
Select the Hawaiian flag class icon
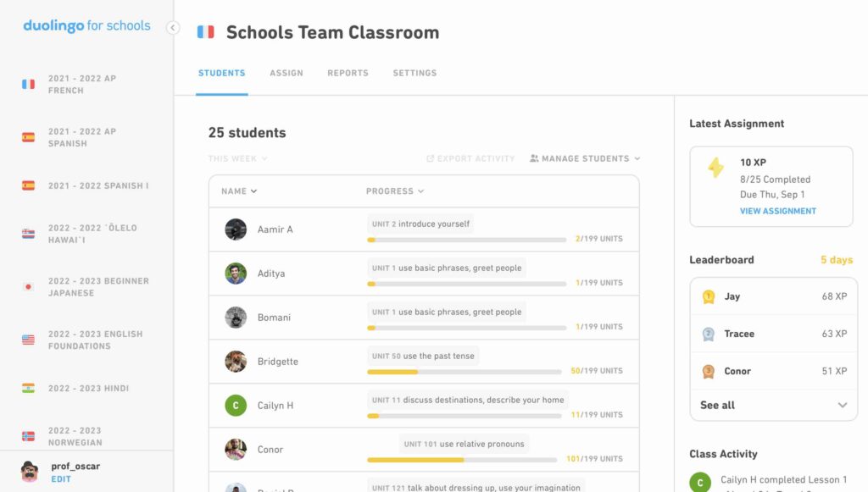click(x=28, y=234)
